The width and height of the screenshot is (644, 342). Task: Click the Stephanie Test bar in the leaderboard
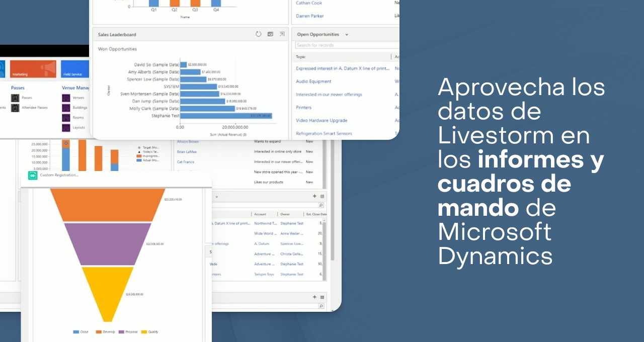pos(226,116)
